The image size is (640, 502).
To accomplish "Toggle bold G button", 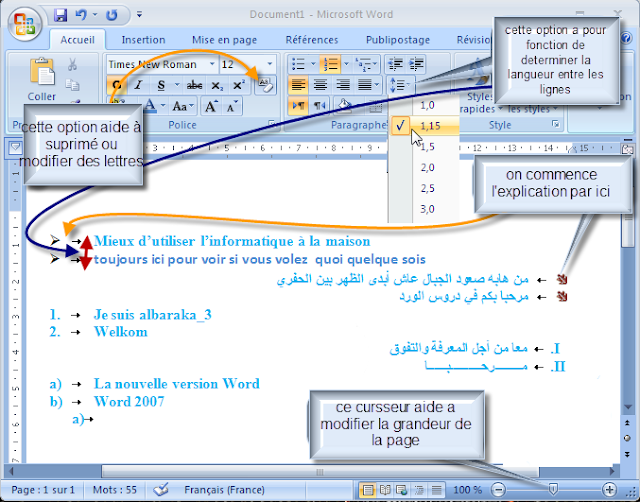I will coord(117,85).
